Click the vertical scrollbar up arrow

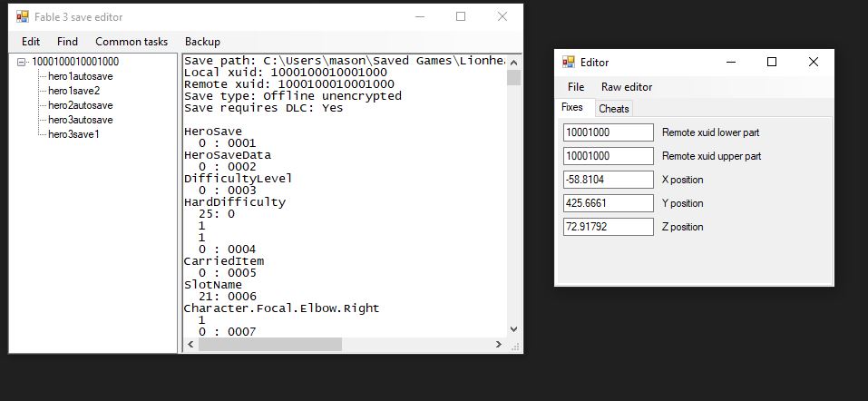[x=513, y=62]
